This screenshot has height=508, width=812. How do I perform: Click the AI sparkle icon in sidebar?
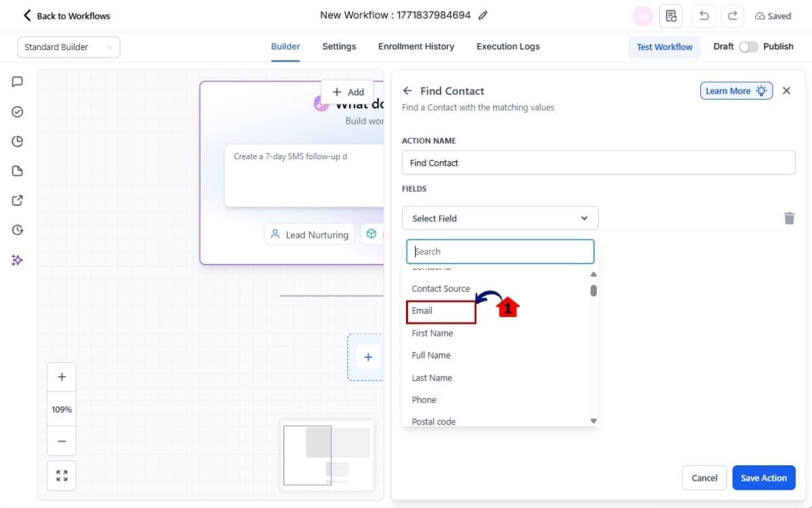(18, 260)
